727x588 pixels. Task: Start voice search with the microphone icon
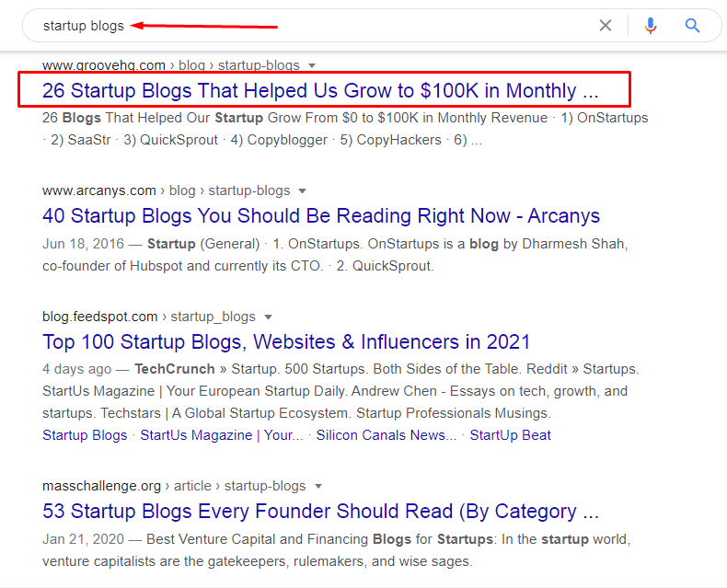[651, 26]
